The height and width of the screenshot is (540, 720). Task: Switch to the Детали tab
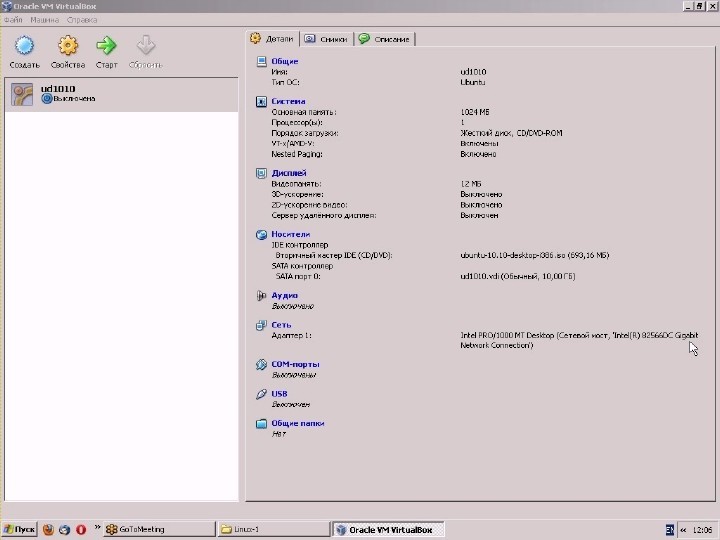coord(272,39)
